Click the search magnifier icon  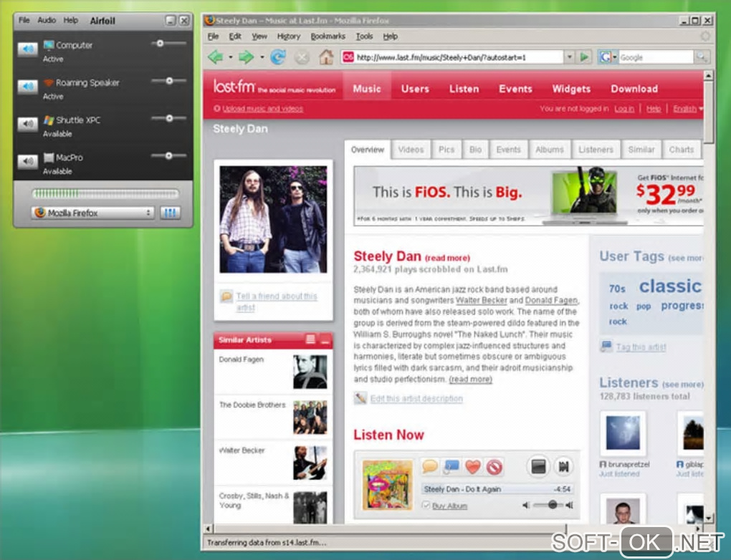[701, 57]
